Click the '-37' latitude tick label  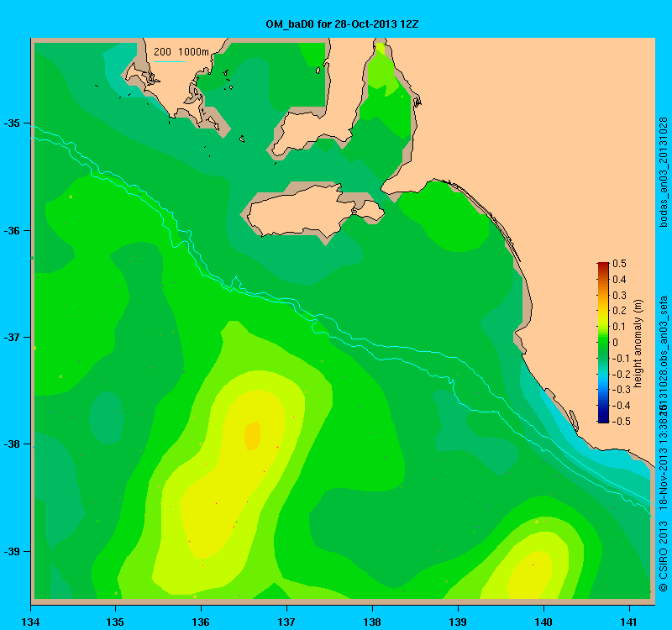[x=12, y=338]
